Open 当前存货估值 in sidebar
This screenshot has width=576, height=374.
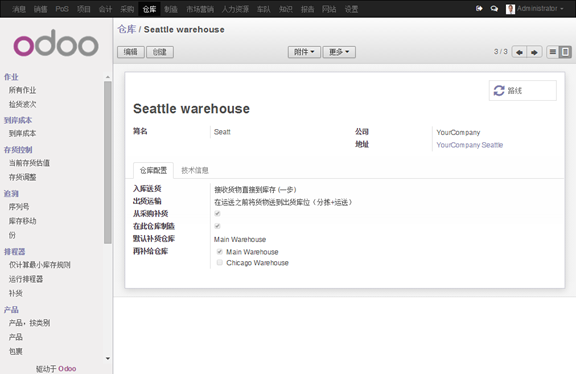29,163
